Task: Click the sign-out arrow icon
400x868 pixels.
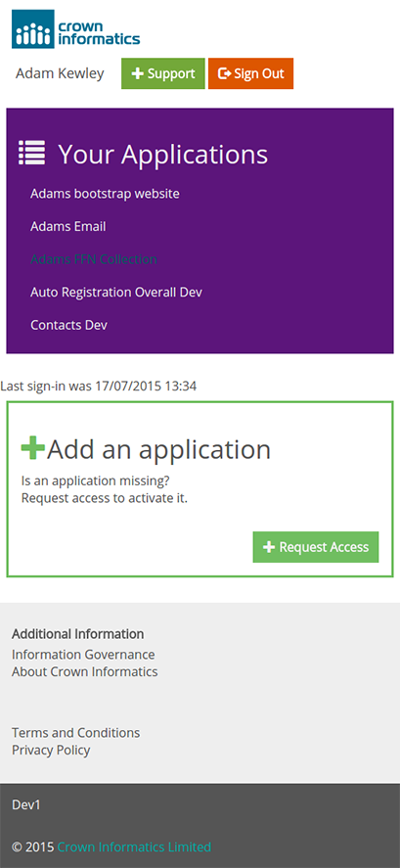Action: 224,73
